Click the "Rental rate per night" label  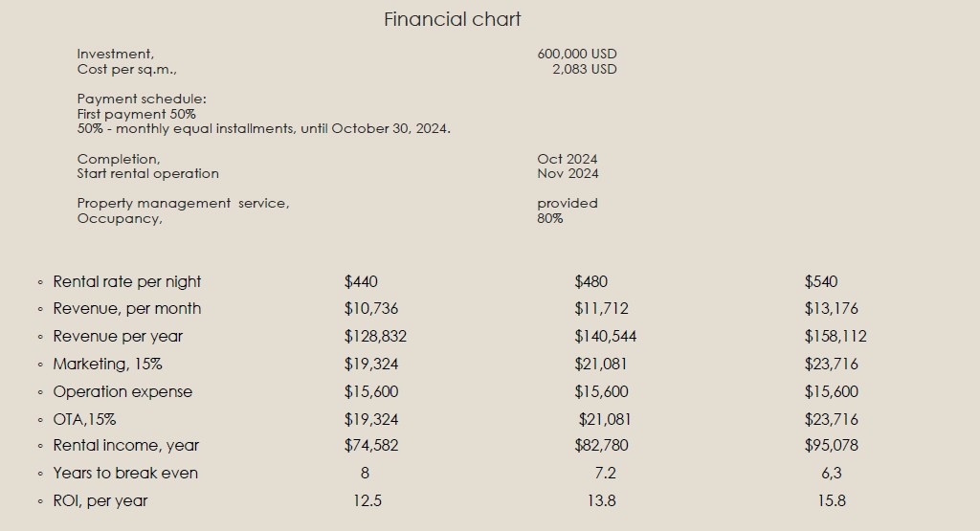click(127, 281)
